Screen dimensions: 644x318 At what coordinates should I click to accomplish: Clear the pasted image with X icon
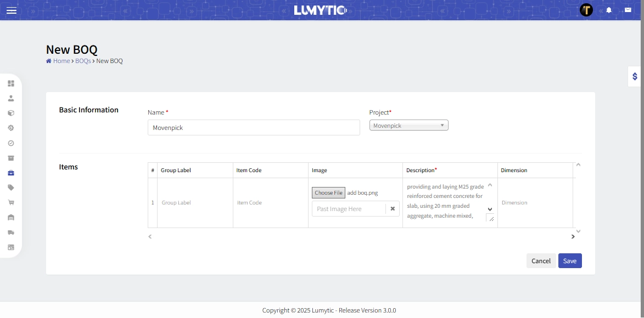click(x=393, y=209)
